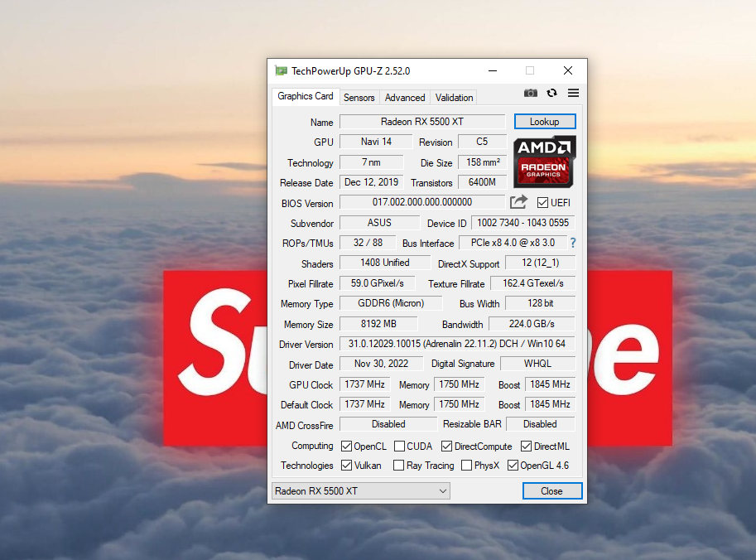Click the Revision field showing C5

482,142
